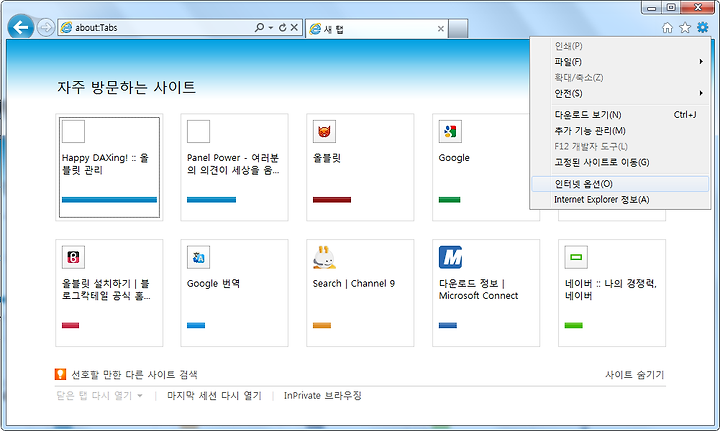720x431 pixels.
Task: Select Internet Explorer 정보(A) menu item
Action: coord(620,200)
